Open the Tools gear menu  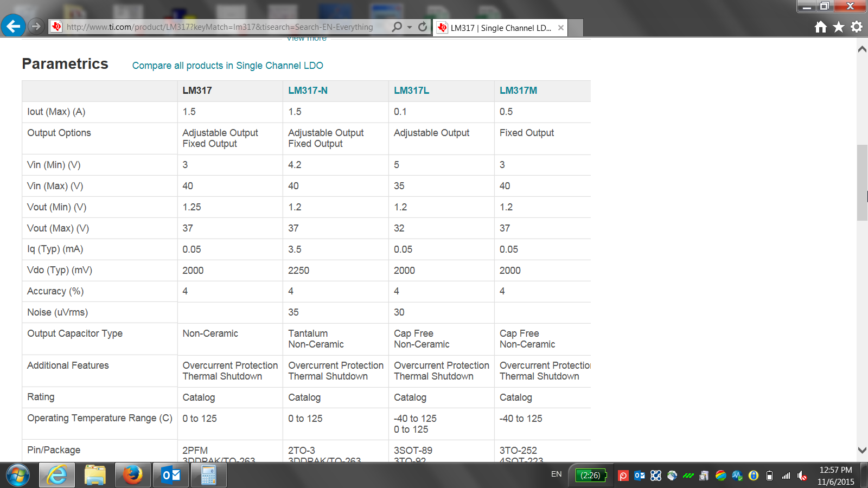tap(857, 27)
